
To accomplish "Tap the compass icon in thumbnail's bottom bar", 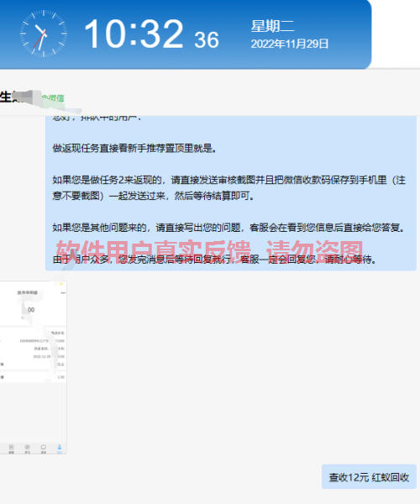I will tap(28, 449).
